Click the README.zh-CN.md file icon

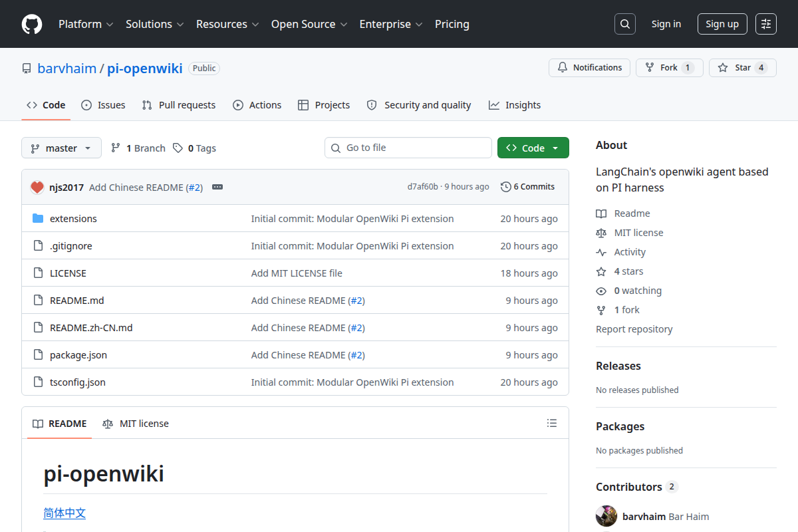pos(38,328)
